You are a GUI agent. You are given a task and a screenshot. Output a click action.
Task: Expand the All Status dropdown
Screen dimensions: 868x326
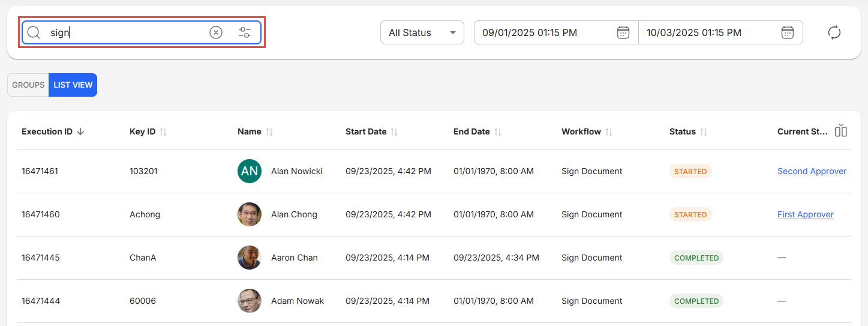pos(422,32)
